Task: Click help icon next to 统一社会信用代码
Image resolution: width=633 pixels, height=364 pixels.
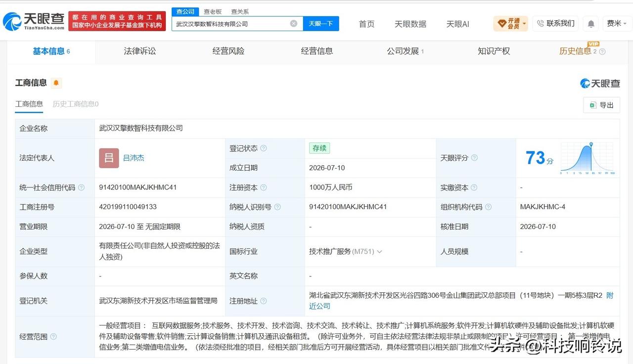Action: click(81, 187)
